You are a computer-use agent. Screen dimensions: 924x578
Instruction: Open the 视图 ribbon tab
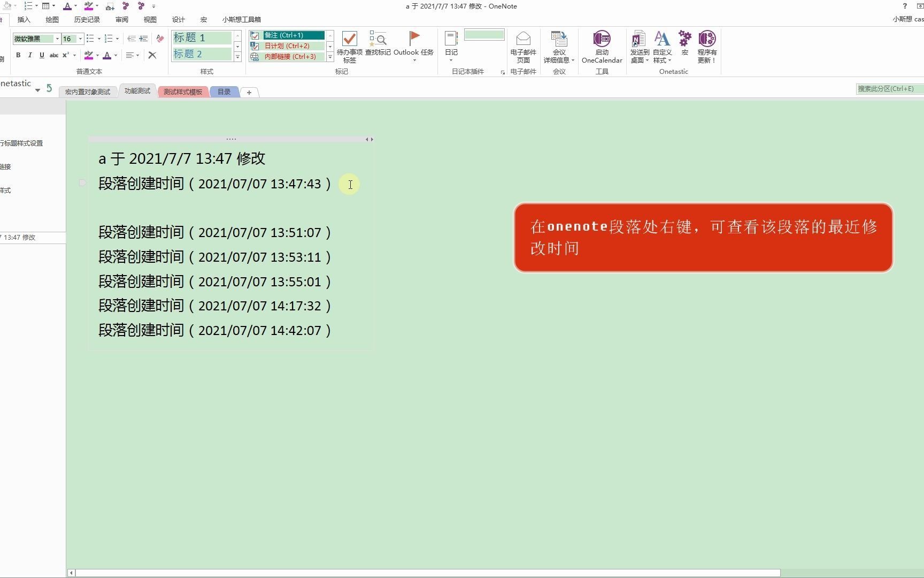click(150, 19)
